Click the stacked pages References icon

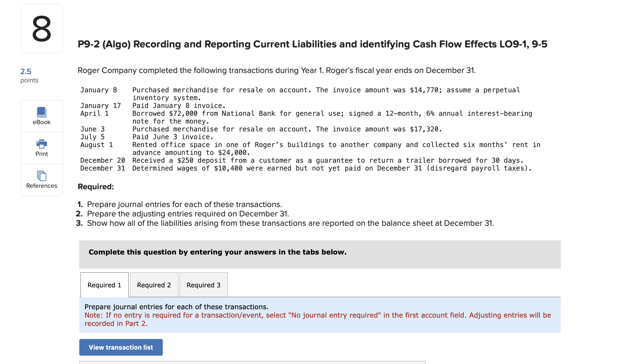click(x=41, y=176)
